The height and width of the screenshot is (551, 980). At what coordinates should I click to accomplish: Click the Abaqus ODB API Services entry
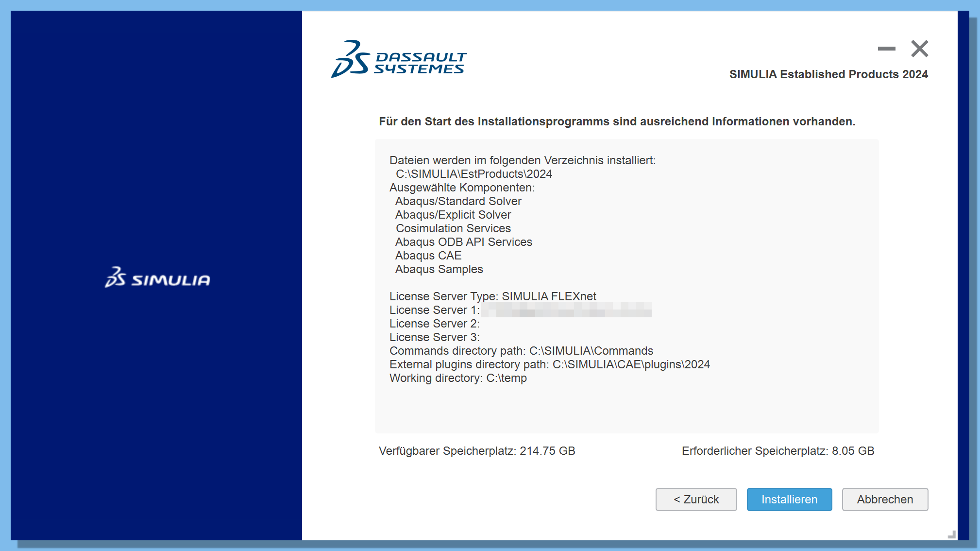point(463,242)
